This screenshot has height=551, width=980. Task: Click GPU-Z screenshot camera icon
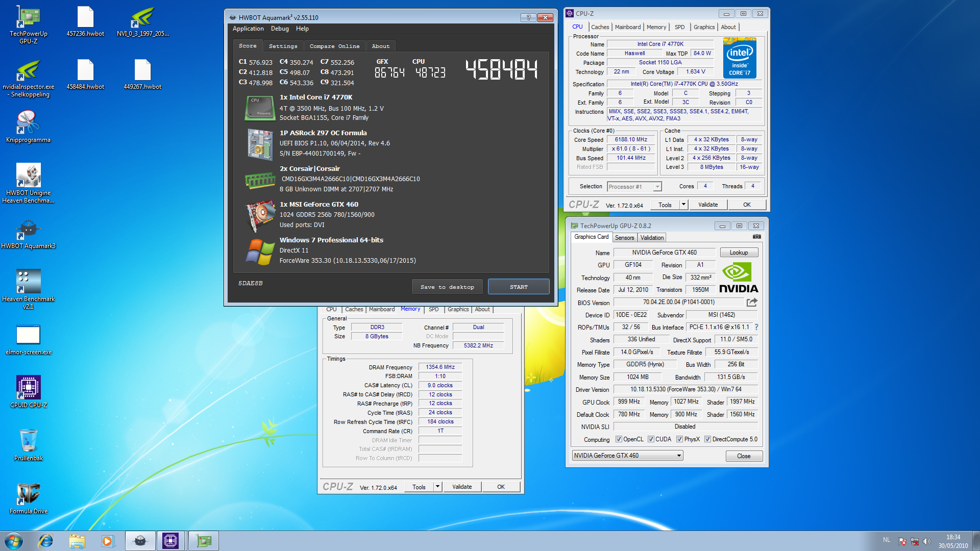point(757,237)
